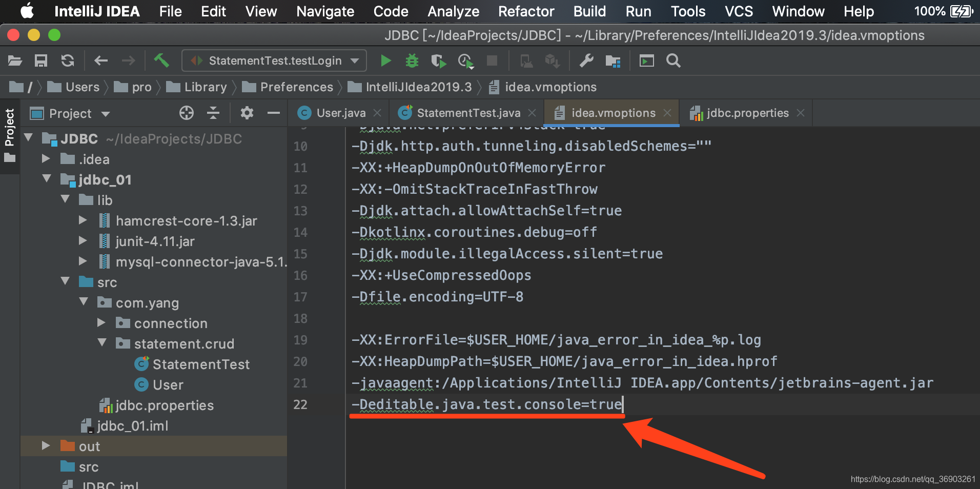
Task: Click the profiler run icon
Action: [466, 62]
